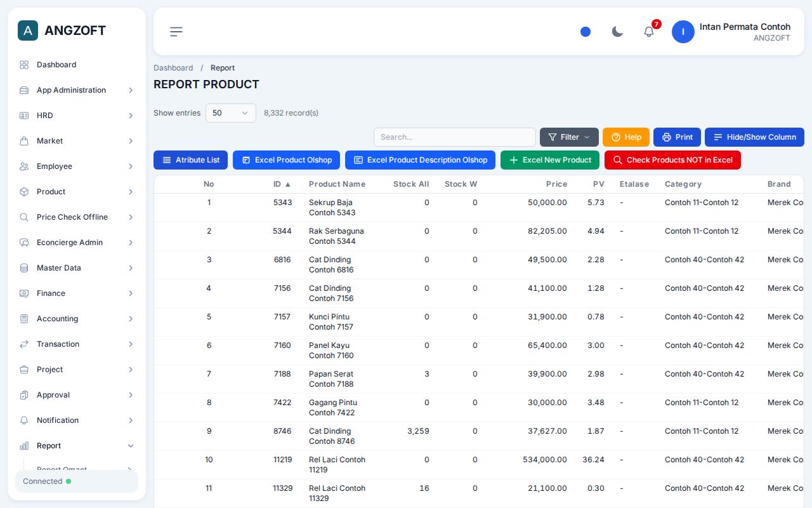Click the Accounting calculator icon

tap(24, 319)
